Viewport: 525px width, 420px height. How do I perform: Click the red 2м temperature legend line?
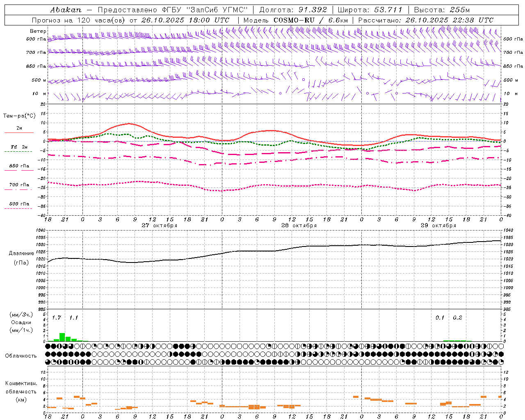tap(19, 132)
